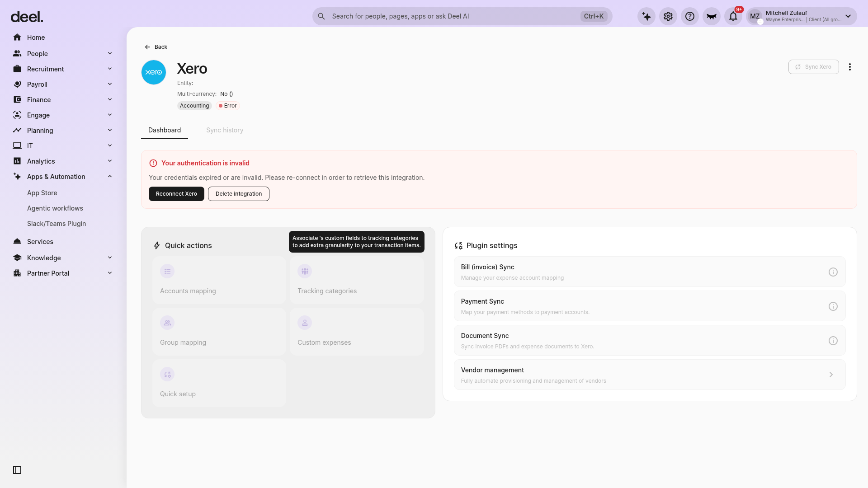Expand the Recruitment menu chevron
The image size is (868, 488).
110,69
